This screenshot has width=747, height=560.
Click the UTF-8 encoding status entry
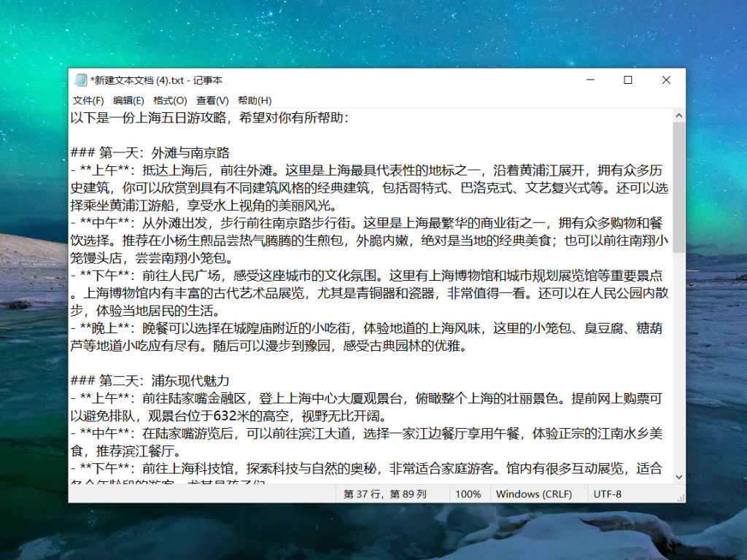(607, 494)
